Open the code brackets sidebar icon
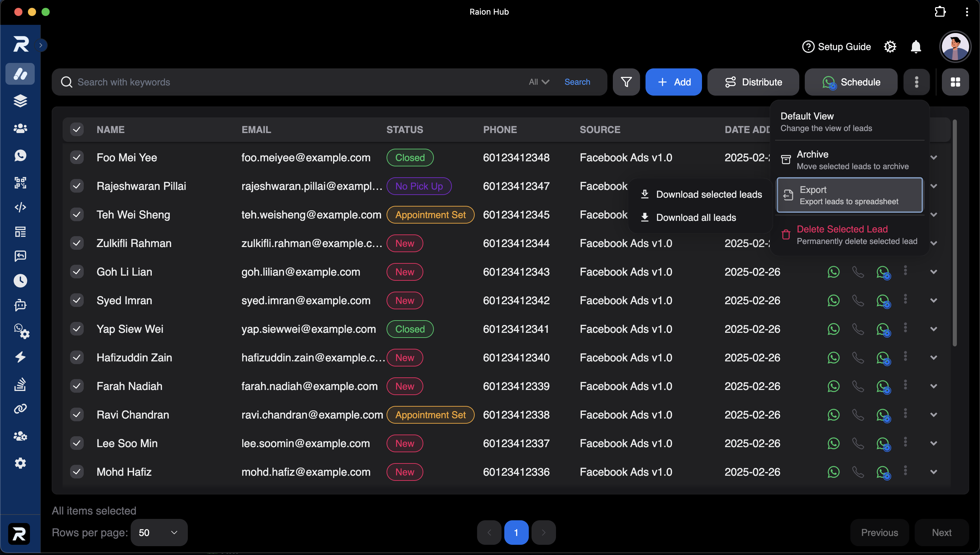The height and width of the screenshot is (555, 980). click(x=20, y=207)
